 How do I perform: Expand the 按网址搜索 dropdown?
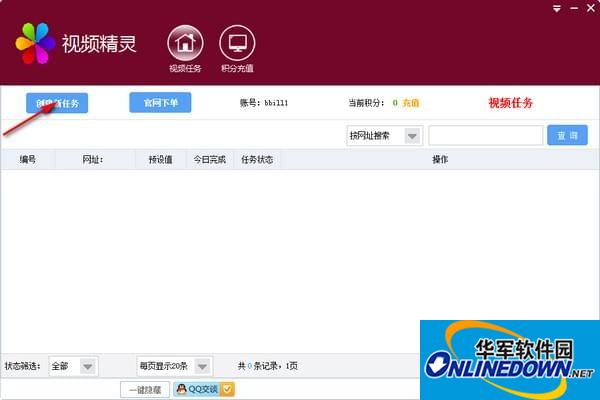pyautogui.click(x=412, y=136)
